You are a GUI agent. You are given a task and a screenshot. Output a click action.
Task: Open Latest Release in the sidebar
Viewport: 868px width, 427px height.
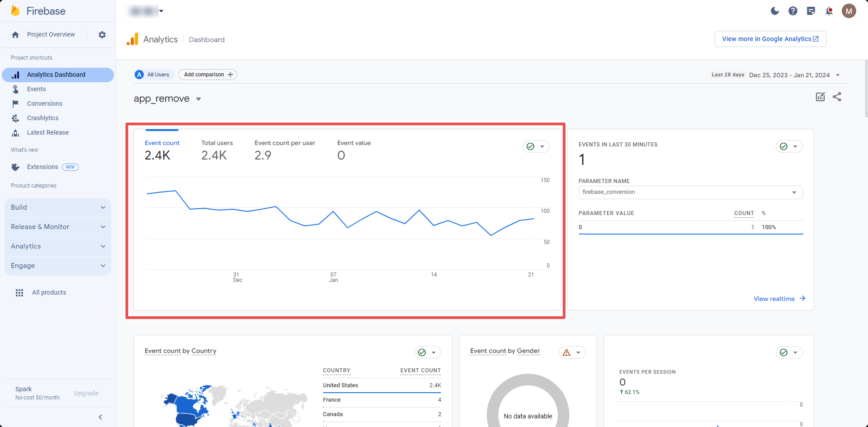pyautogui.click(x=47, y=133)
